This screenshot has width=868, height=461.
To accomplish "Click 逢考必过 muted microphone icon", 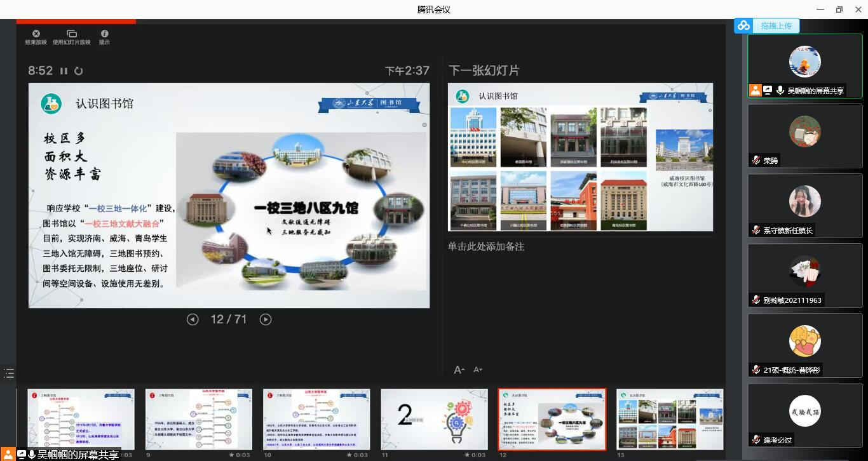I will point(756,440).
